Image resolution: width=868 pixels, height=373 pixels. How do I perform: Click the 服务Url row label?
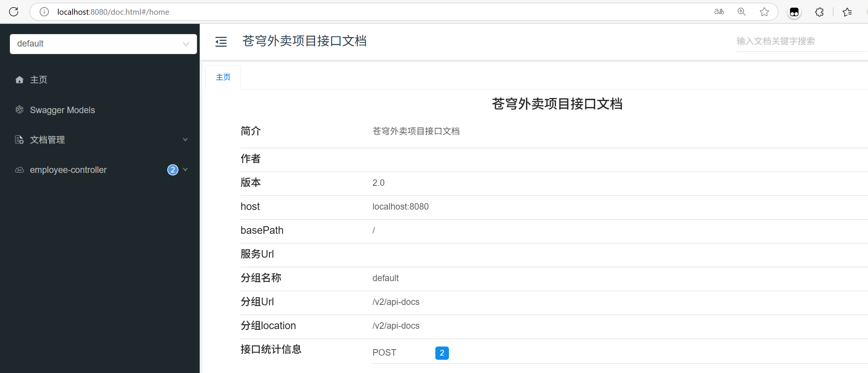(257, 254)
